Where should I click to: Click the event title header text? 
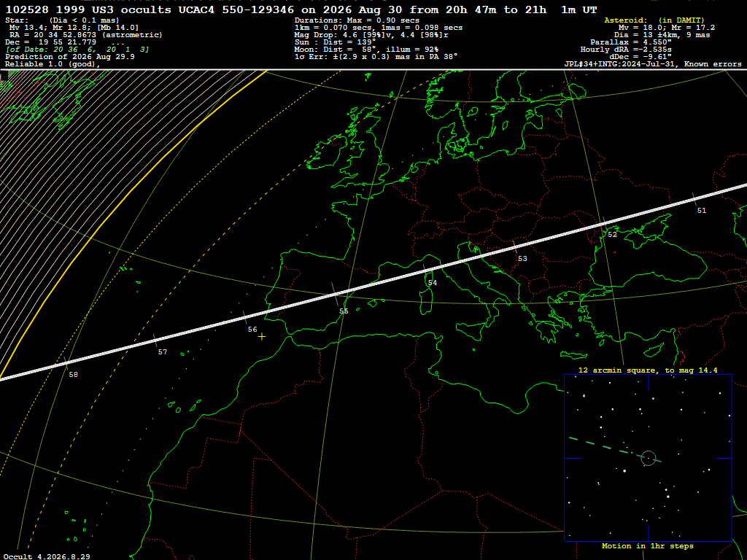pos(301,9)
